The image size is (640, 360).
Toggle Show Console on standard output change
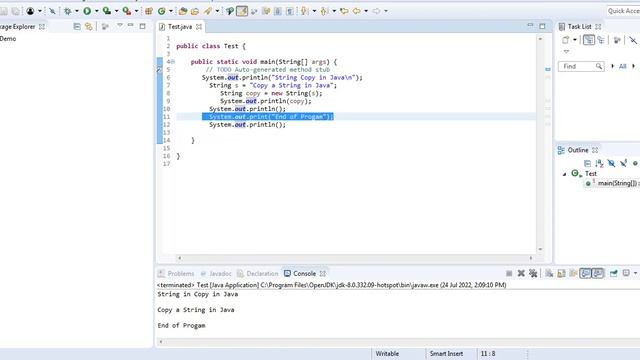pyautogui.click(x=585, y=273)
